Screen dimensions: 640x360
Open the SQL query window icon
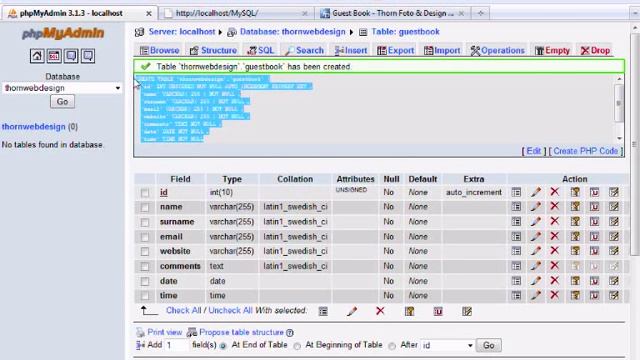click(54, 56)
